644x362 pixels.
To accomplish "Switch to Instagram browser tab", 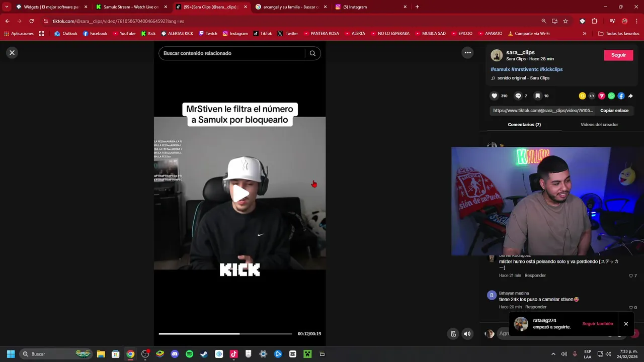I will (371, 7).
